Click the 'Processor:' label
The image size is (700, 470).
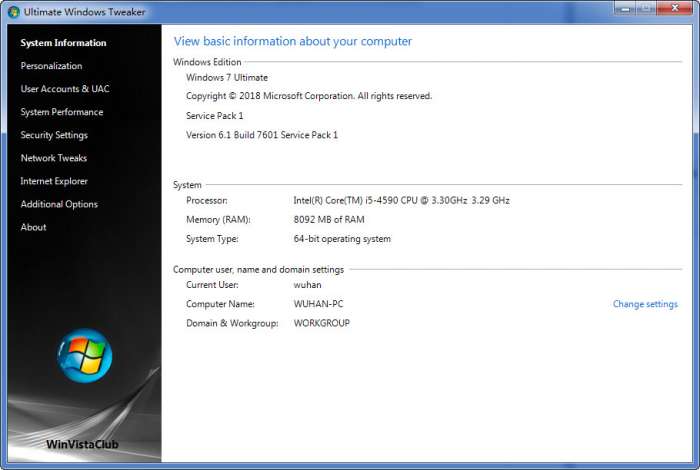[207, 200]
